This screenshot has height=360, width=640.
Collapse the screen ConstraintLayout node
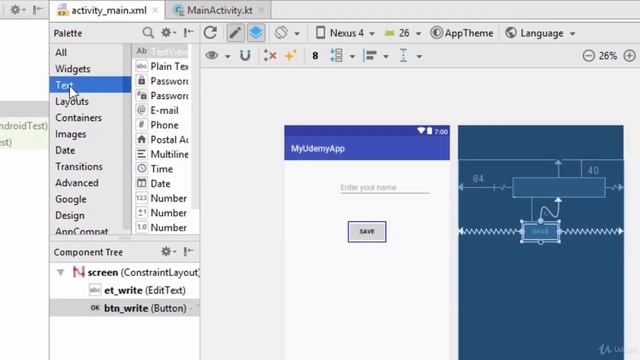click(60, 272)
